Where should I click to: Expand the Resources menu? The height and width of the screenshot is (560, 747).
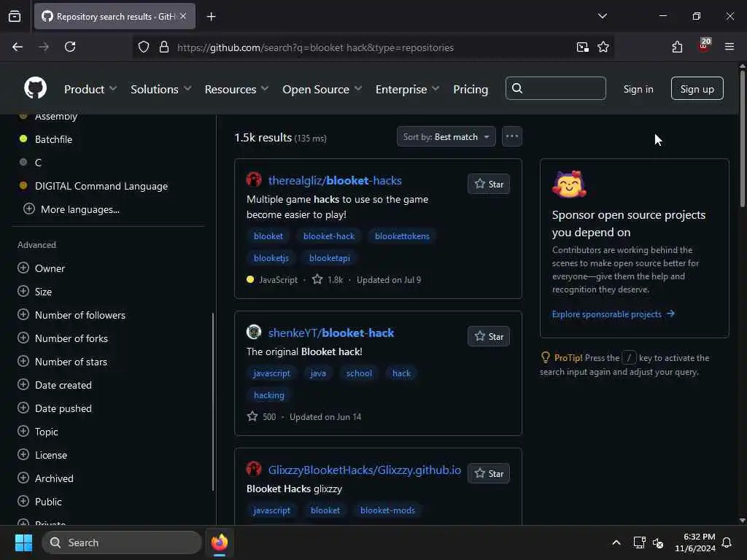[237, 89]
